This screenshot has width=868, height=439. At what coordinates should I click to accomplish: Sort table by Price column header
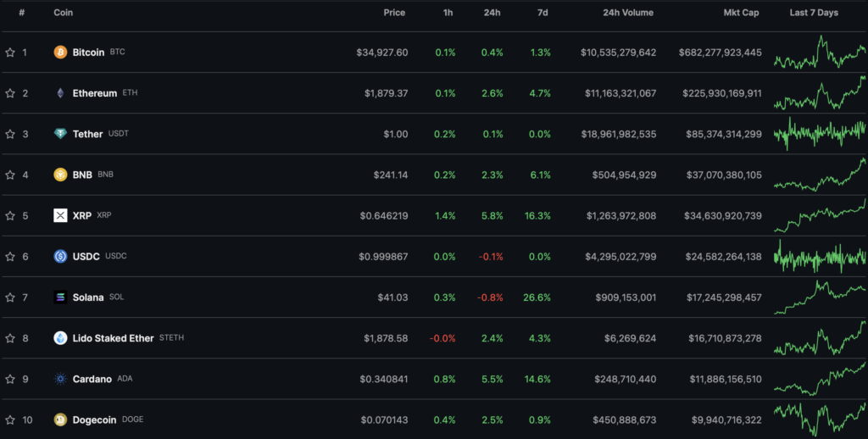coord(393,13)
